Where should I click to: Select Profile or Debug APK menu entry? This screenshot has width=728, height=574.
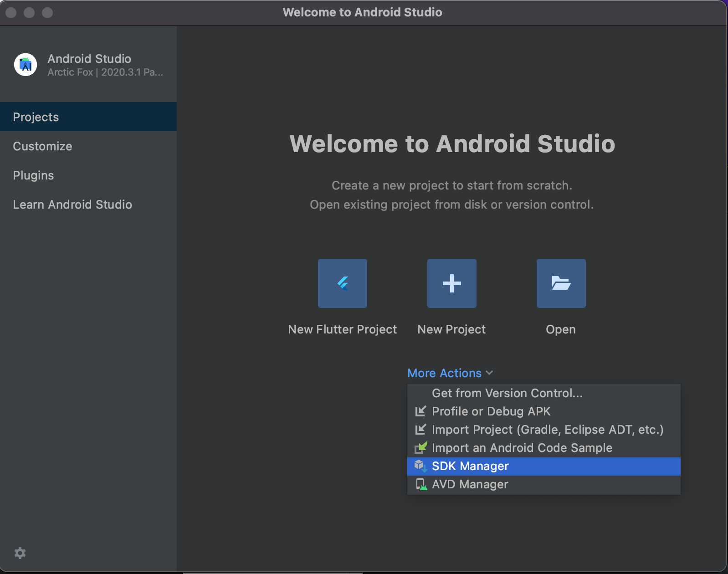(544, 411)
